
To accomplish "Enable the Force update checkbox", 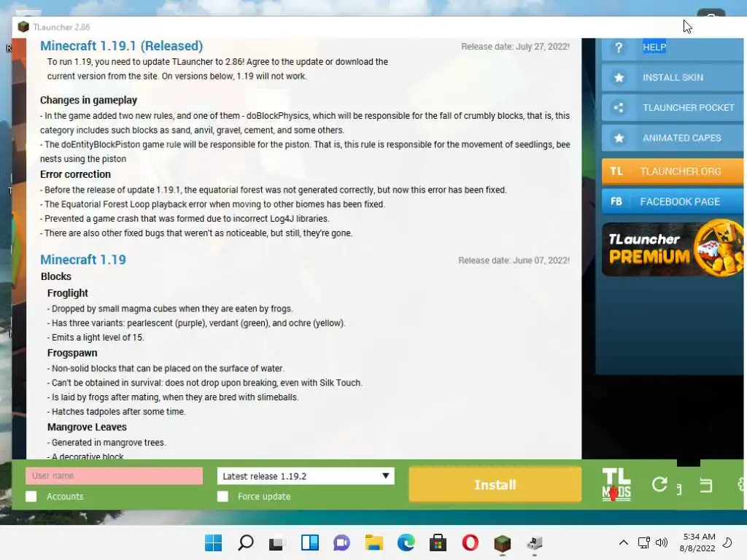I will pos(222,496).
